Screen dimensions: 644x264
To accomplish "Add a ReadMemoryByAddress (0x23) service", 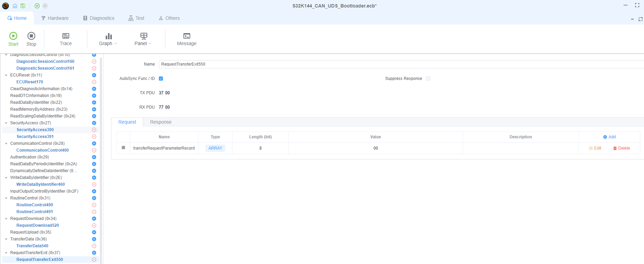I will tap(94, 109).
